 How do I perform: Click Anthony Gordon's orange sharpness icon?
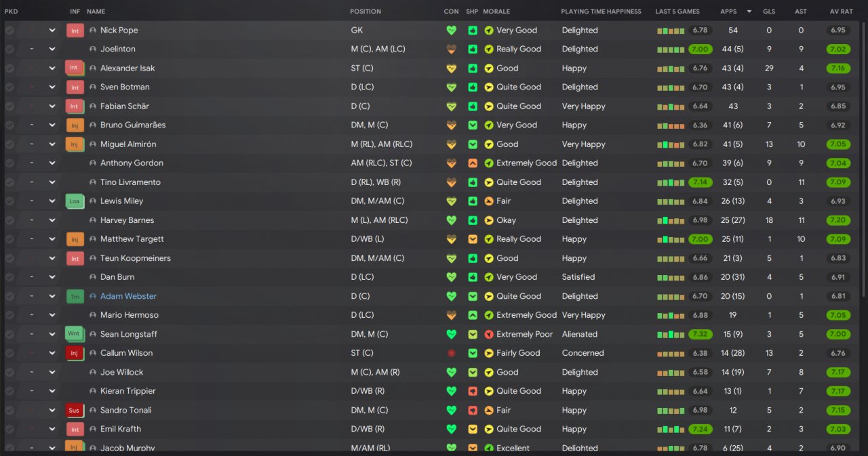[x=473, y=163]
